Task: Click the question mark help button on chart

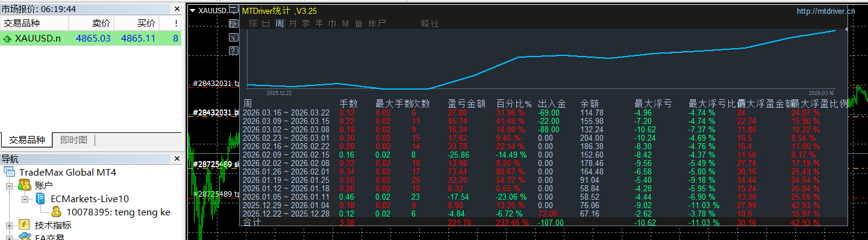Action: pyautogui.click(x=234, y=51)
